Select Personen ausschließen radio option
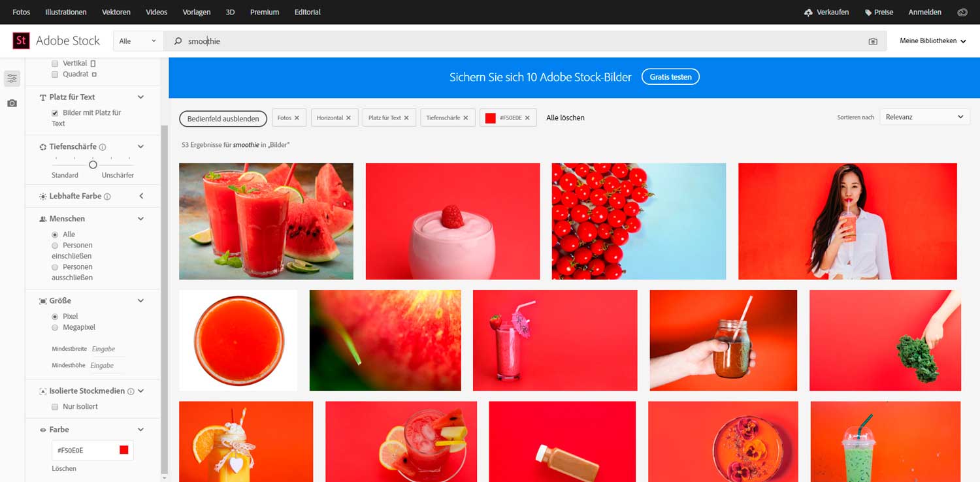 pyautogui.click(x=55, y=267)
